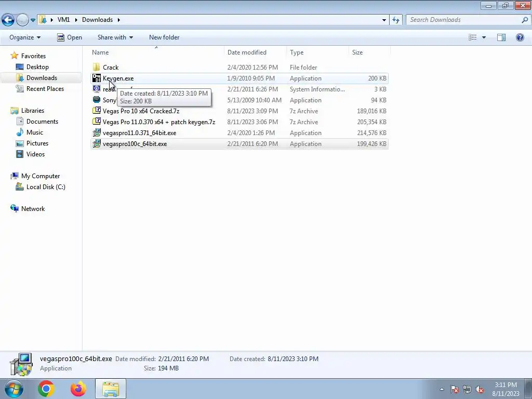This screenshot has height=399, width=532.
Task: Select Downloads in the navigation pane
Action: click(42, 78)
